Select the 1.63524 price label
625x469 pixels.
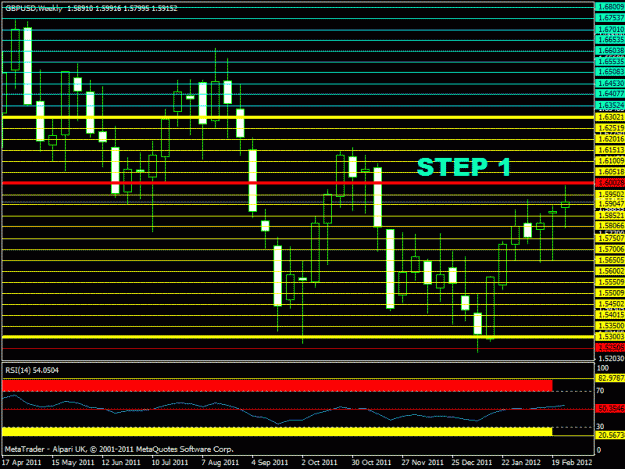coord(610,105)
